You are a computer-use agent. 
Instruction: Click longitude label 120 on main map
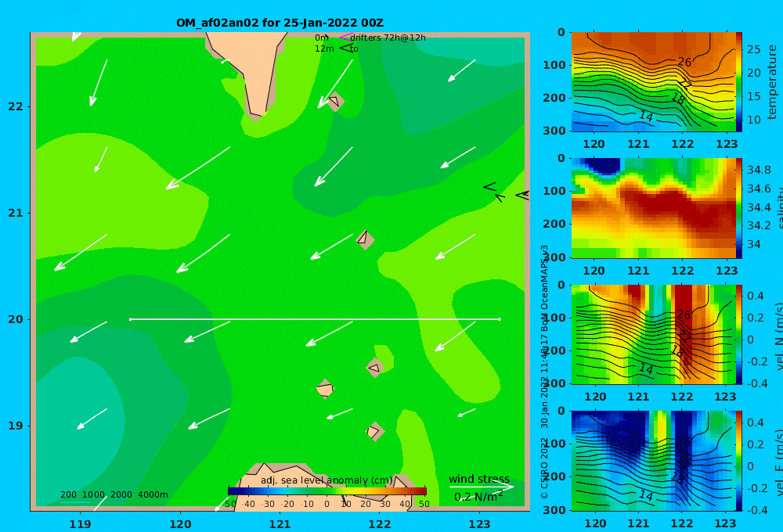click(x=180, y=524)
